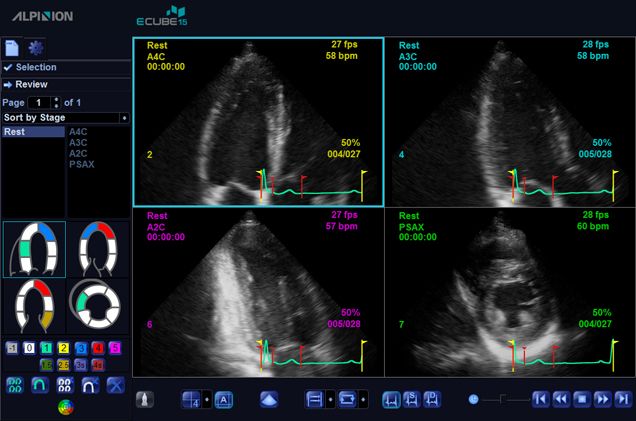
Task: Open the quad layout dropdown arrow
Action: [206, 399]
